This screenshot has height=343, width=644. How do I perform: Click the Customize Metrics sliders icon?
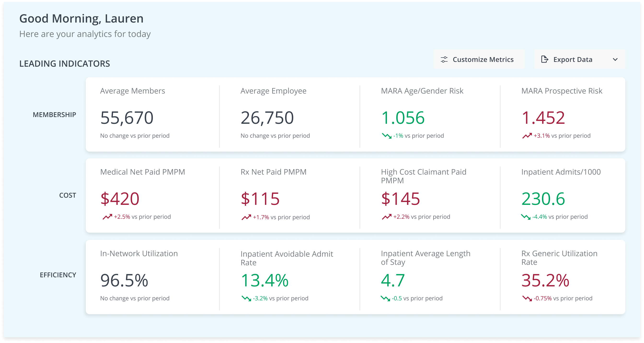click(x=444, y=59)
